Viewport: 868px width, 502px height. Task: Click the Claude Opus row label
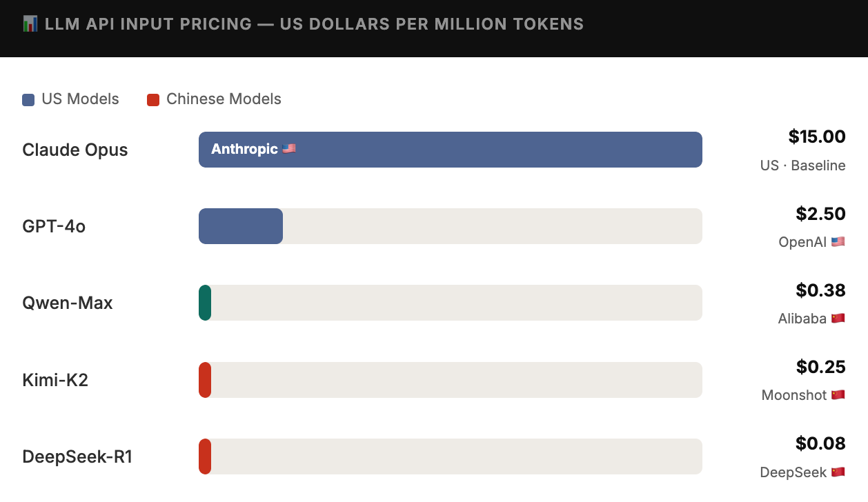click(75, 150)
